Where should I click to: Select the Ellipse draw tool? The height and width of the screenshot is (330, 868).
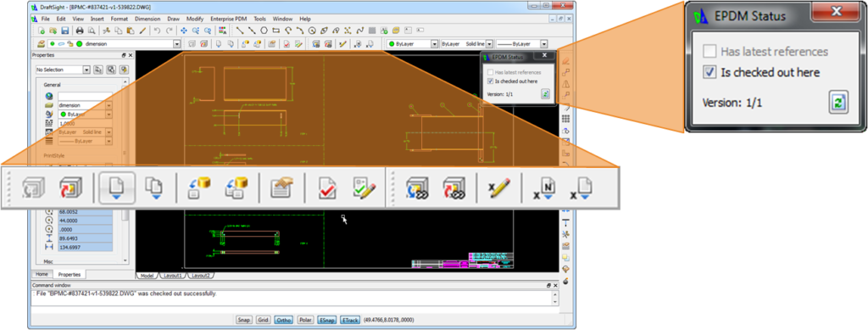tap(324, 31)
